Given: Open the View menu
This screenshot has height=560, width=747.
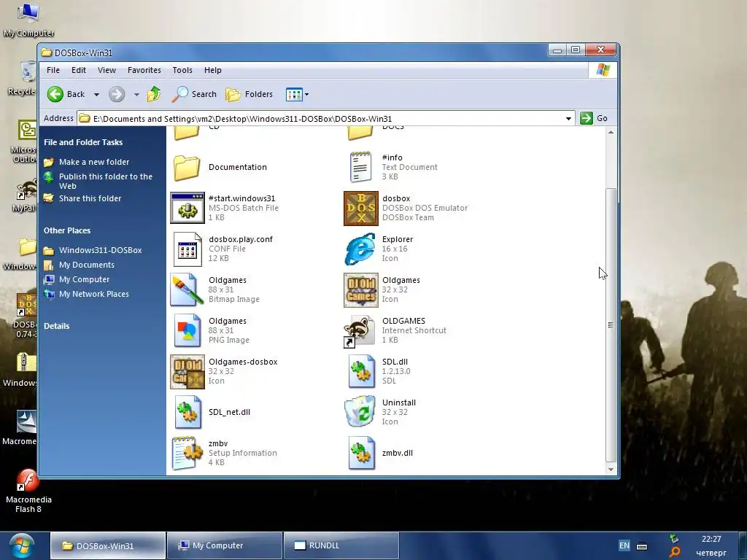Looking at the screenshot, I should tap(107, 70).
